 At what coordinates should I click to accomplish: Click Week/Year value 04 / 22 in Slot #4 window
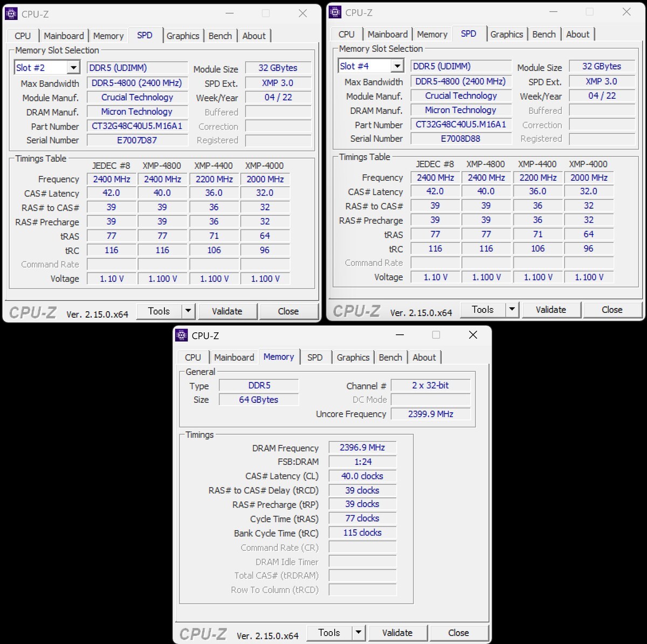602,95
